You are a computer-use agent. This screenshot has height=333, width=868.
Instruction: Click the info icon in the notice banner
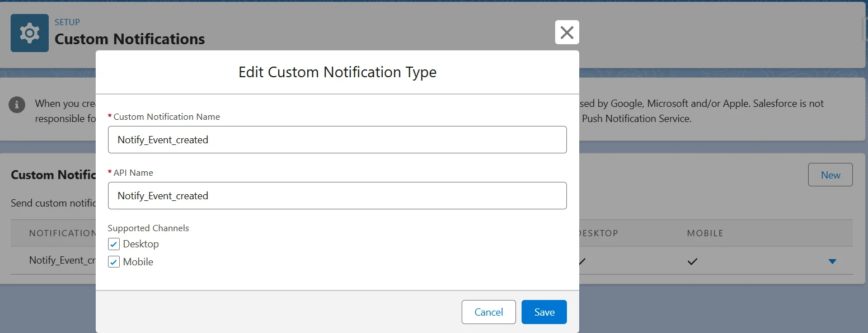click(x=17, y=104)
